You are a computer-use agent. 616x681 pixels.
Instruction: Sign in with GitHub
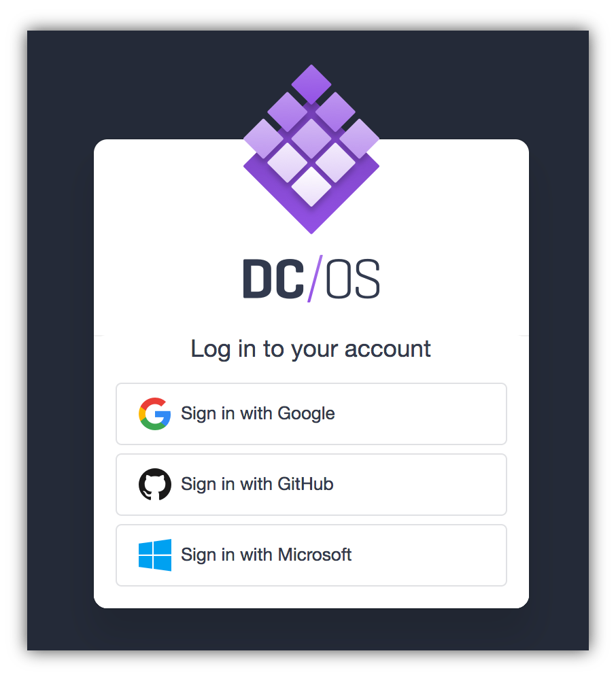point(311,485)
